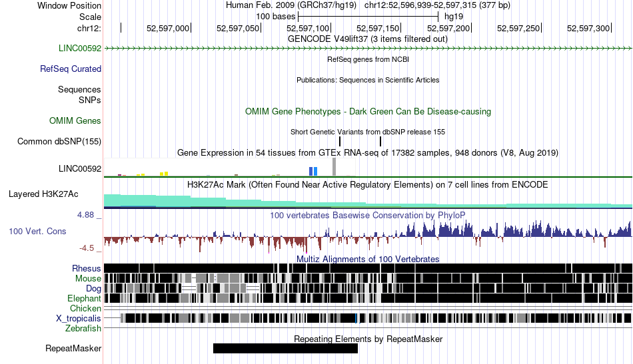Click the OMIM Gene Phenotypes title
This screenshot has width=633, height=364.
click(368, 112)
